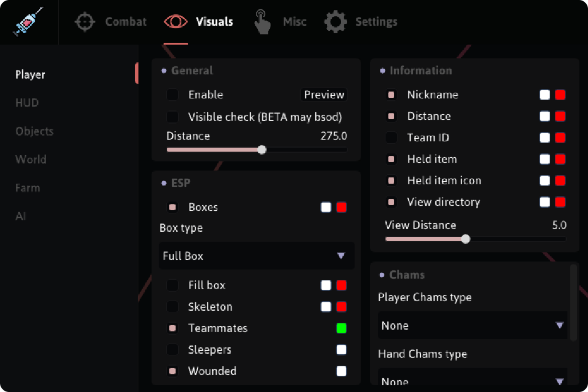The image size is (588, 392).
Task: Open the Player Chams type dropdown
Action: coord(472,325)
